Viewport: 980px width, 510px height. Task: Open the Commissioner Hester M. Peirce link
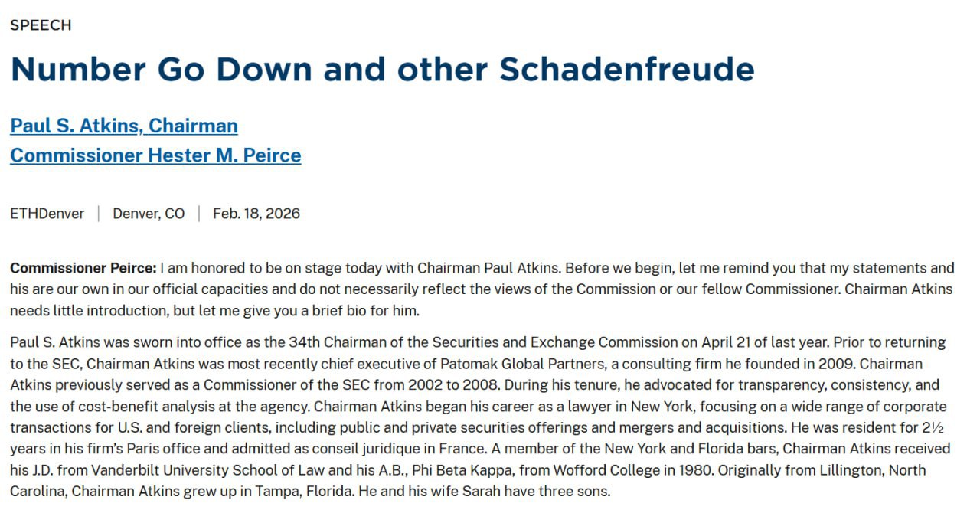[x=155, y=155]
